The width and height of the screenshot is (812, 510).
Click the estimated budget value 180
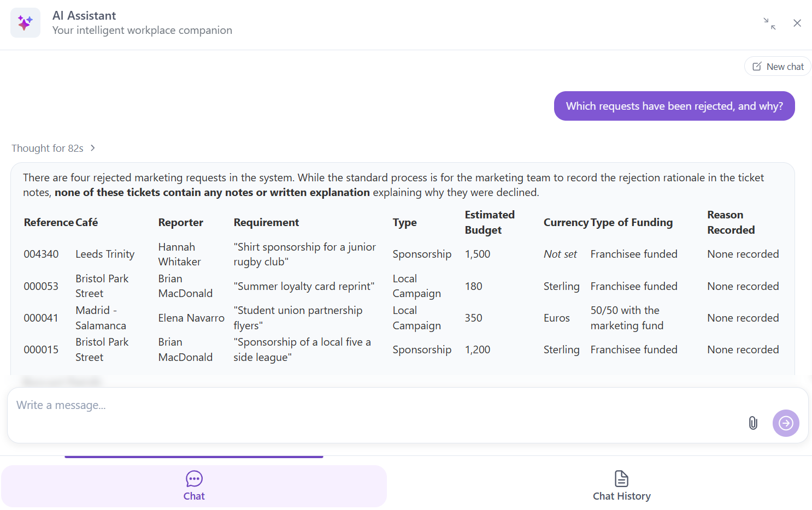pyautogui.click(x=474, y=286)
